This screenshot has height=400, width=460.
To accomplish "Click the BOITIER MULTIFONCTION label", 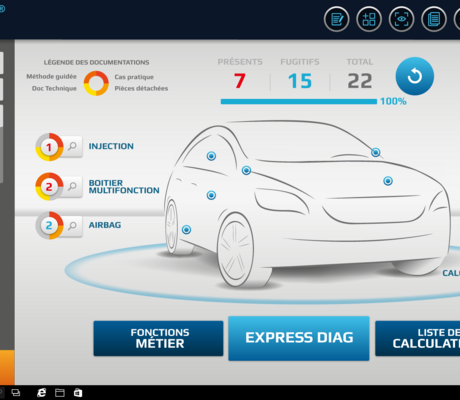I will click(x=124, y=187).
